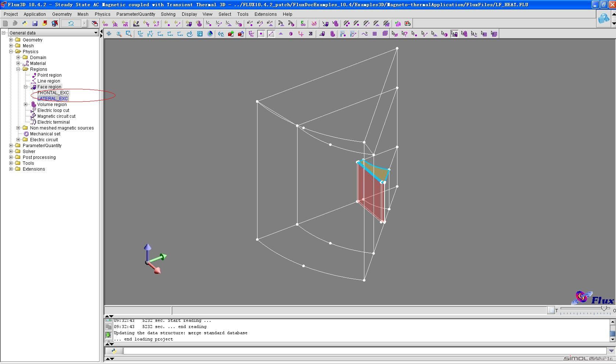616x364 pixels.
Task: Collapse the Regions tree node
Action: point(18,69)
